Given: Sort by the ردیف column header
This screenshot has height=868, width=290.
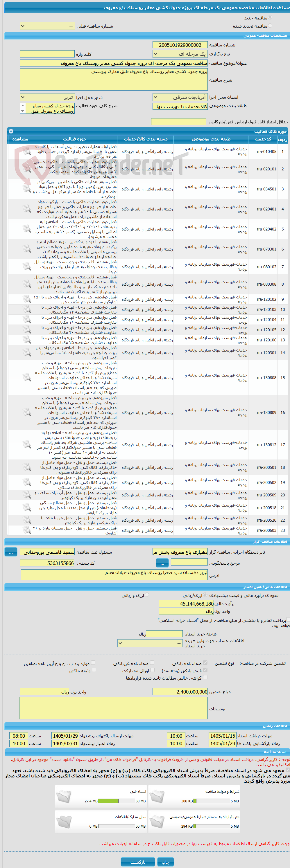Looking at the screenshot, I should 282,139.
